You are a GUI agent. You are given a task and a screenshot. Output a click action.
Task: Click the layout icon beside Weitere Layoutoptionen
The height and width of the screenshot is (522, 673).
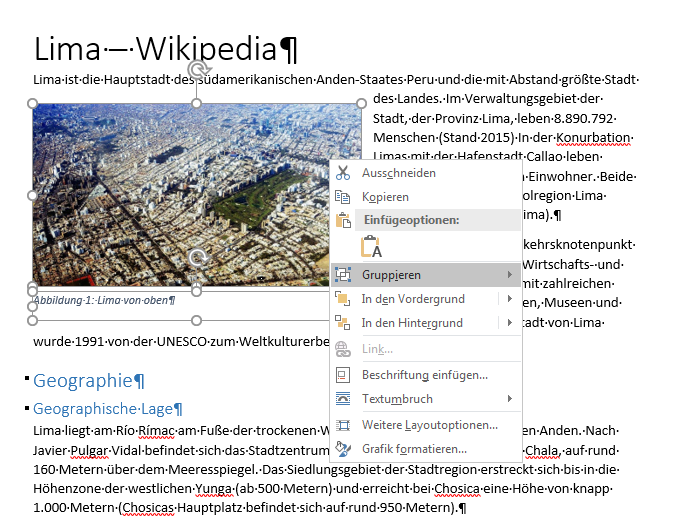343,425
